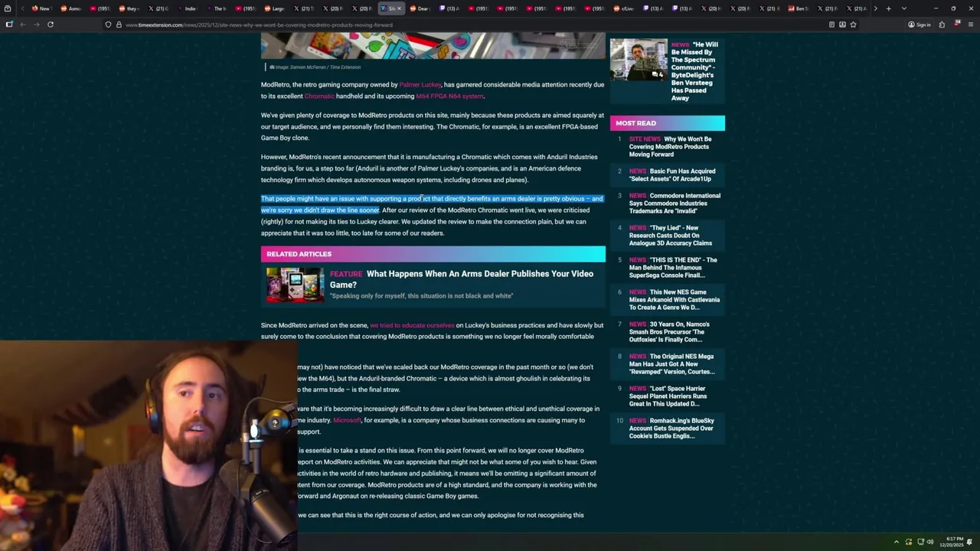980x551 pixels.
Task: Click the sync status tray icon
Action: [x=909, y=542]
